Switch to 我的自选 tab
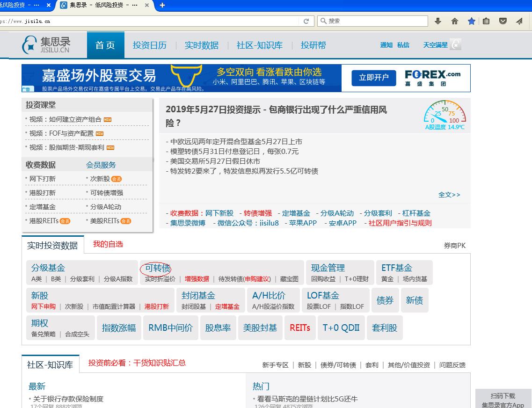 click(x=108, y=244)
